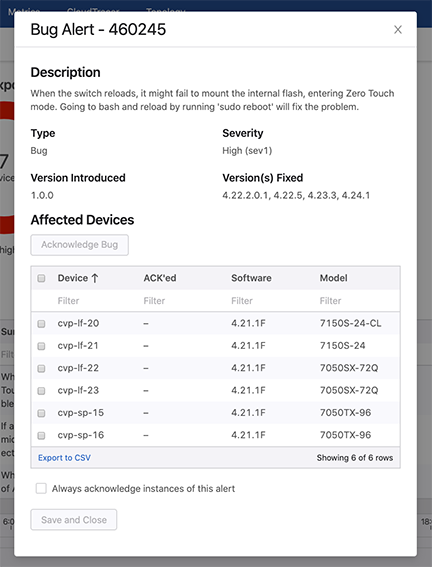Focus the ACK'ed column filter field
Viewport: 432px width, 567px height.
tap(184, 301)
